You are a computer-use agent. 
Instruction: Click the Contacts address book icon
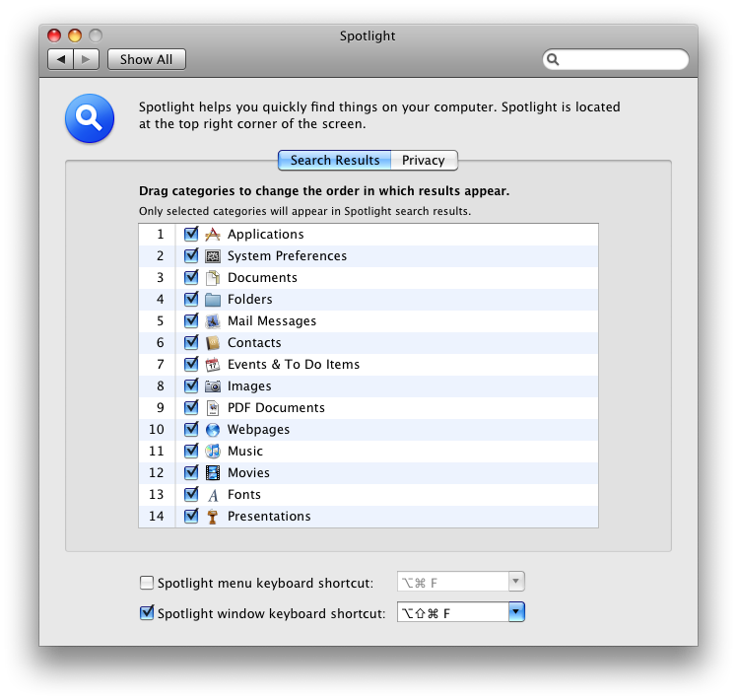pyautogui.click(x=213, y=343)
